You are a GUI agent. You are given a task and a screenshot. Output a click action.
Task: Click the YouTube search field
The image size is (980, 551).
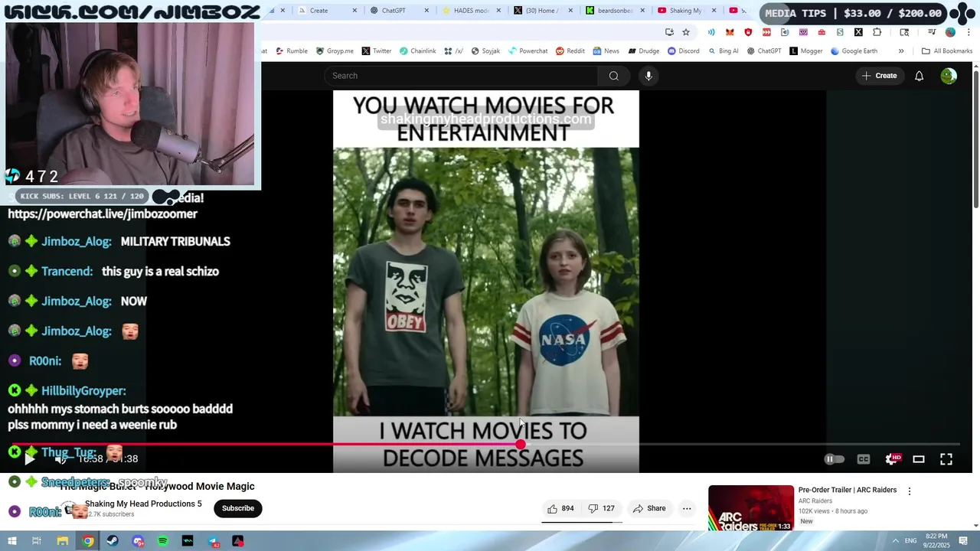click(x=461, y=76)
